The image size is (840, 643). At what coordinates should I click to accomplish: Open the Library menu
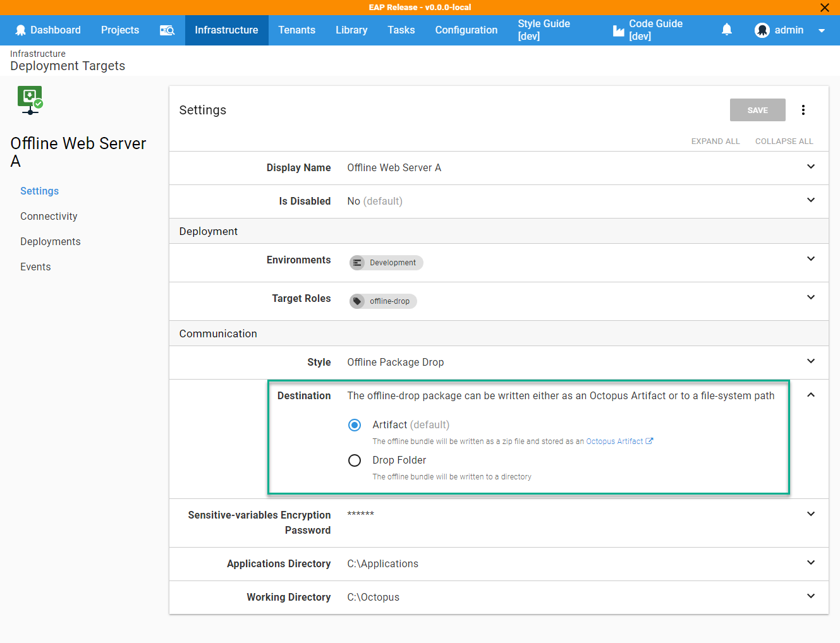pyautogui.click(x=351, y=30)
